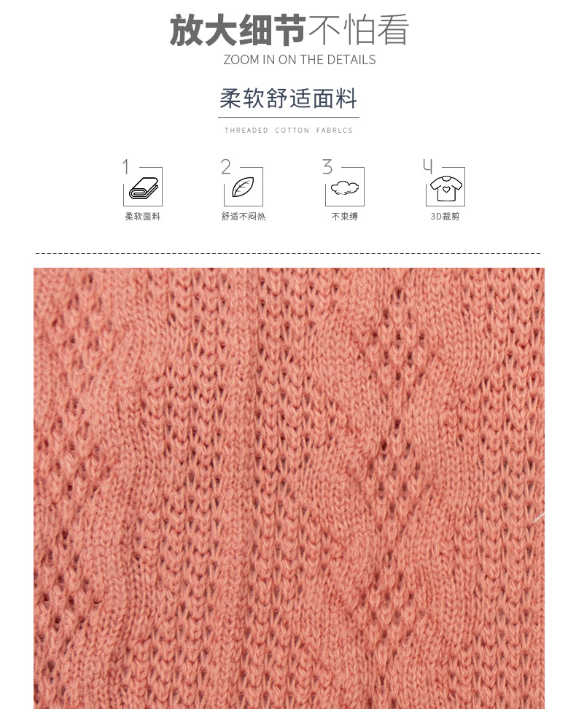Click the cloud icon labeled 不束缚
Viewport: 576px width, 728px height.
tap(345, 188)
